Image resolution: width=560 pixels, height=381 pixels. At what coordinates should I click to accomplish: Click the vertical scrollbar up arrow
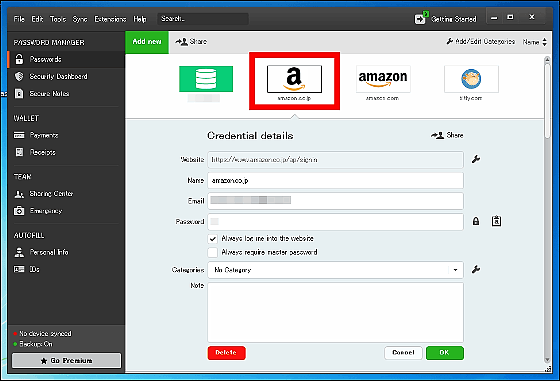click(547, 60)
